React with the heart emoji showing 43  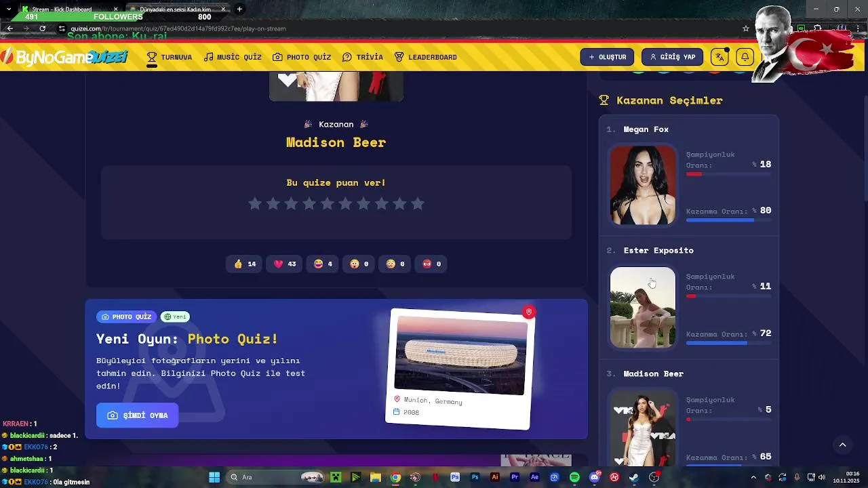click(285, 264)
